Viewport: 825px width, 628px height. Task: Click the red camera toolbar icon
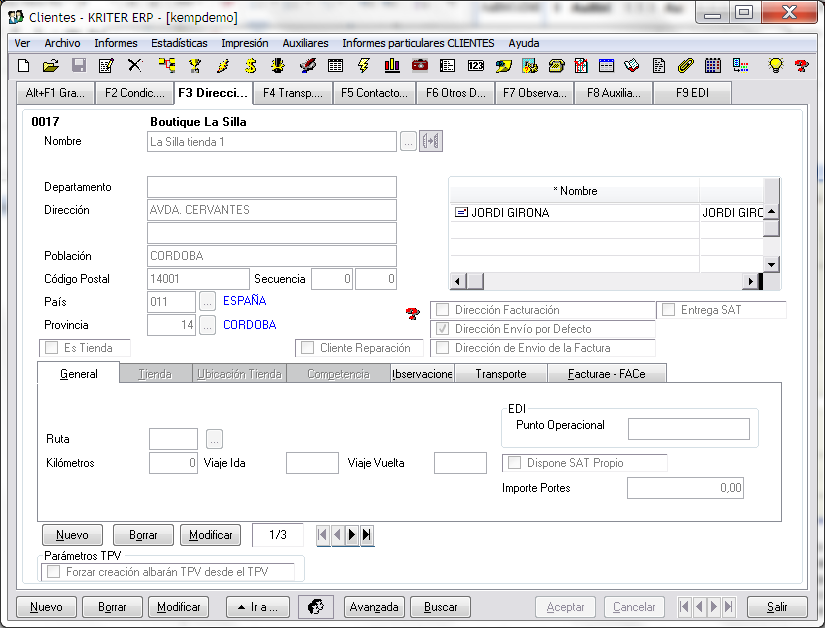click(420, 66)
